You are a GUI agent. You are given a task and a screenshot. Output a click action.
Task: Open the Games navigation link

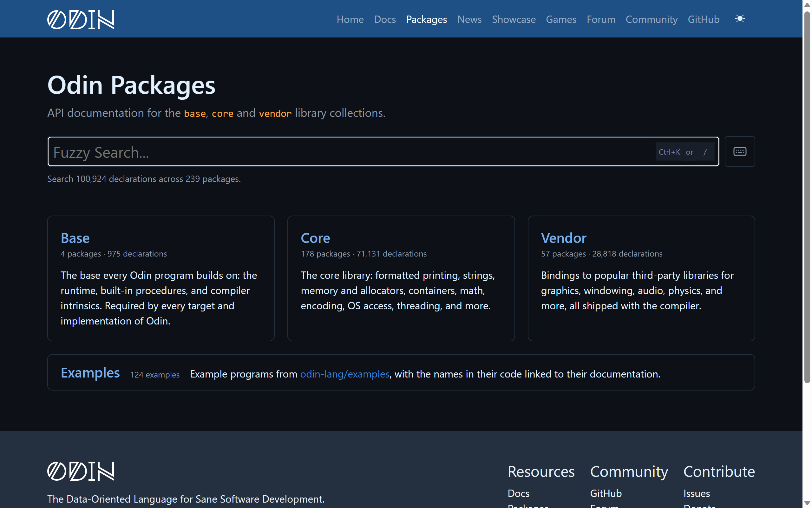coord(561,19)
